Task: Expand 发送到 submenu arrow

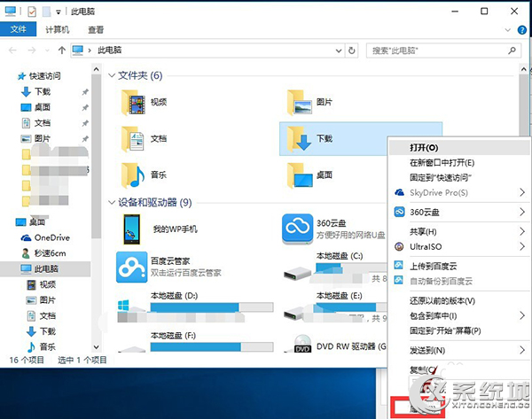Action: click(522, 350)
